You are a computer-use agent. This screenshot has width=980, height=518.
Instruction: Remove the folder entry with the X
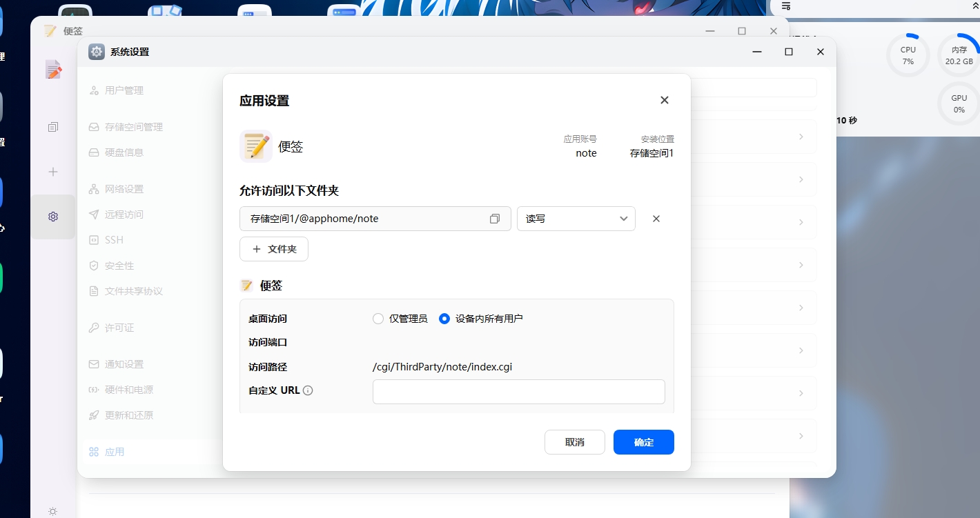(656, 218)
